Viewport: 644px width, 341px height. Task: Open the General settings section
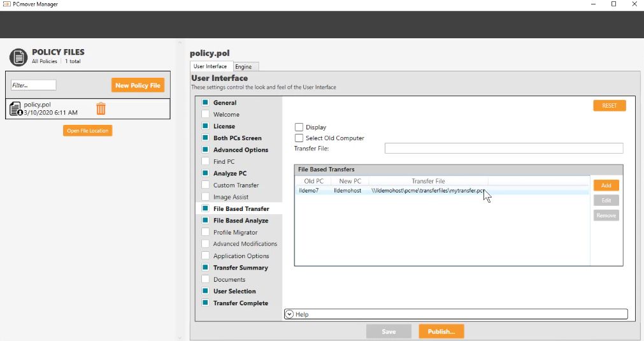click(x=225, y=103)
